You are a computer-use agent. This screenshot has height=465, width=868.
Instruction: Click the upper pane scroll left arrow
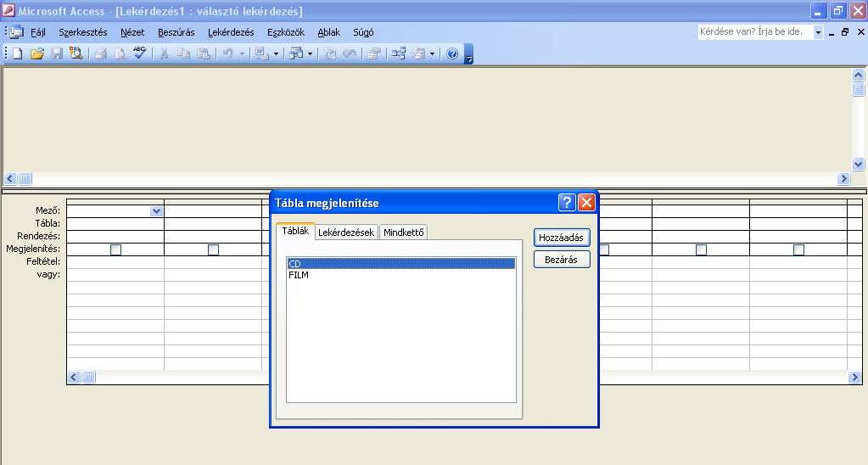(x=10, y=179)
